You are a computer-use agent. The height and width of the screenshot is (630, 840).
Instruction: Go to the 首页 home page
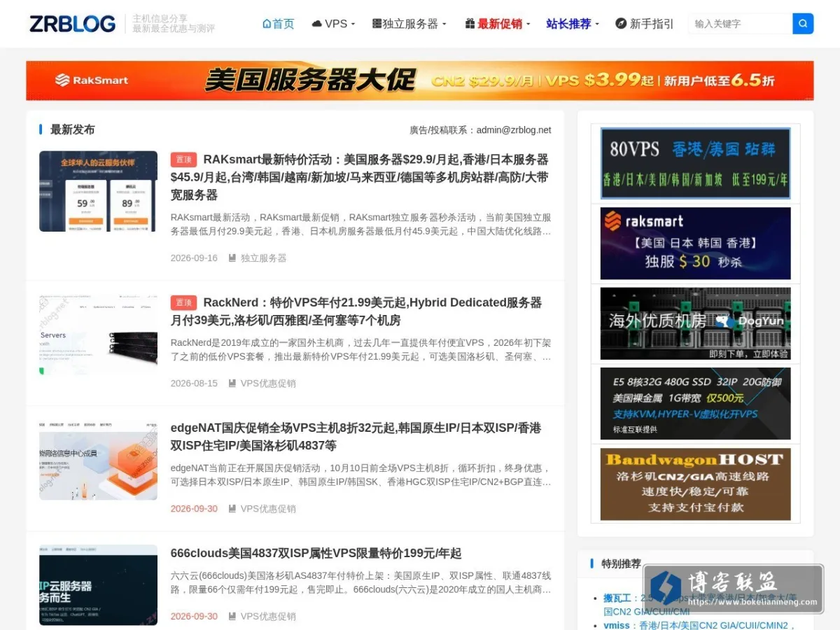(279, 24)
